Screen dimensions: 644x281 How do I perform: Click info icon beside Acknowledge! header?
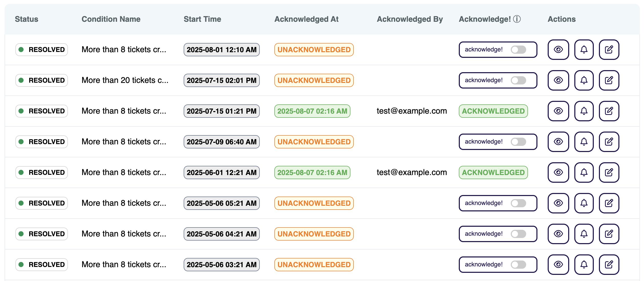tap(517, 19)
